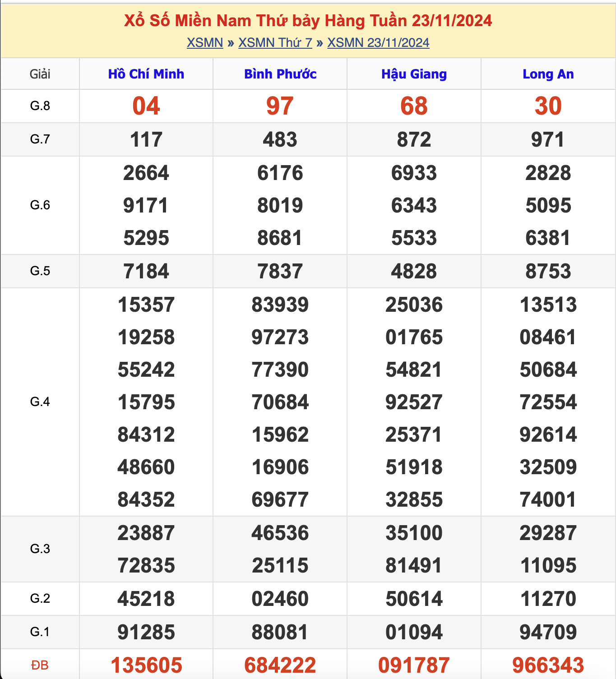The height and width of the screenshot is (679, 616).
Task: Click G.4 number 50684 in Long An
Action: 548,370
